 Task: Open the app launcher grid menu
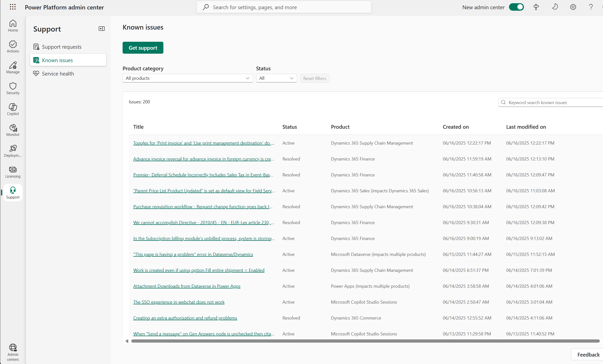coord(13,7)
